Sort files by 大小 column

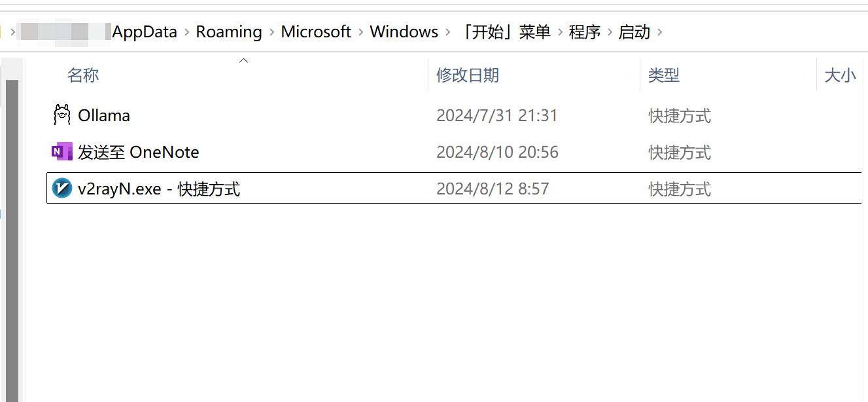[x=840, y=75]
